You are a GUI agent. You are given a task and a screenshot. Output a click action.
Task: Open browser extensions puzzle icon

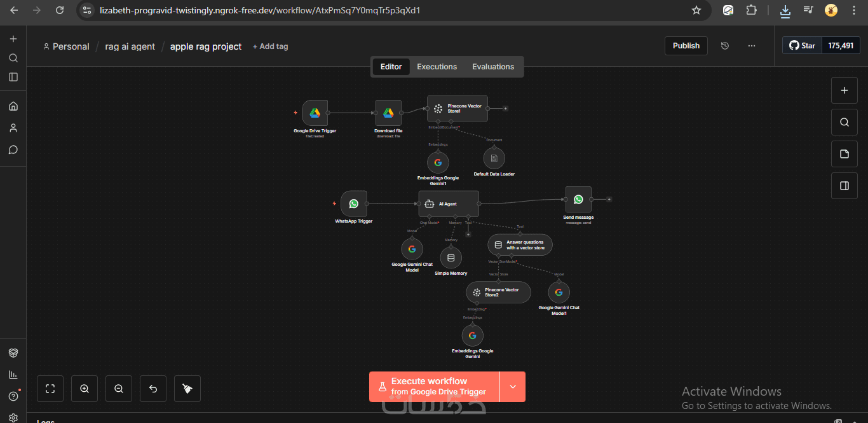(x=752, y=10)
